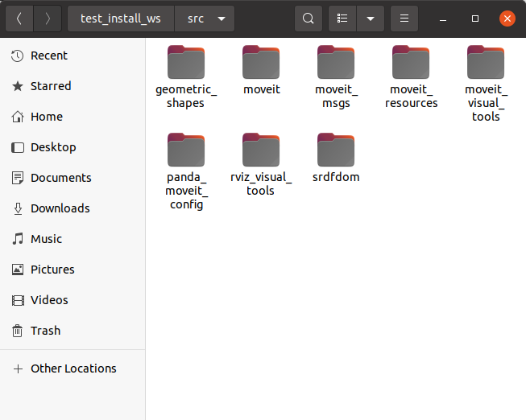Screen dimensions: 526x420
Task: Close the file manager window
Action: (x=507, y=19)
